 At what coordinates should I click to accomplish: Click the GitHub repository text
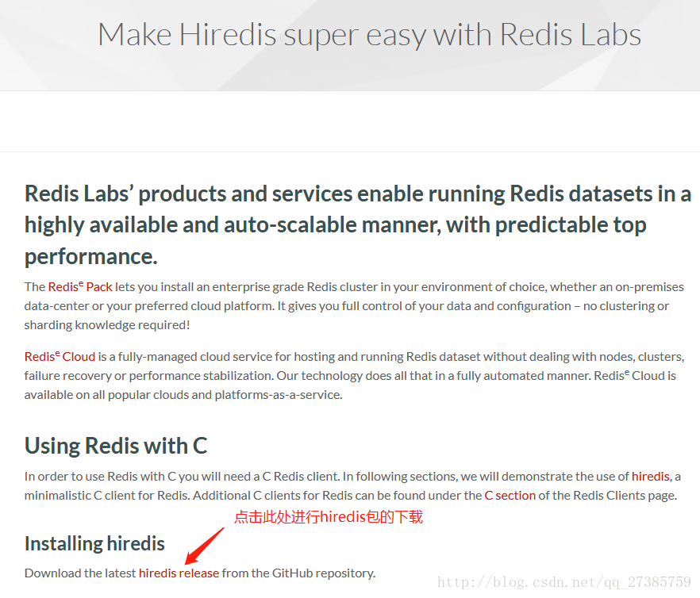[x=323, y=573]
